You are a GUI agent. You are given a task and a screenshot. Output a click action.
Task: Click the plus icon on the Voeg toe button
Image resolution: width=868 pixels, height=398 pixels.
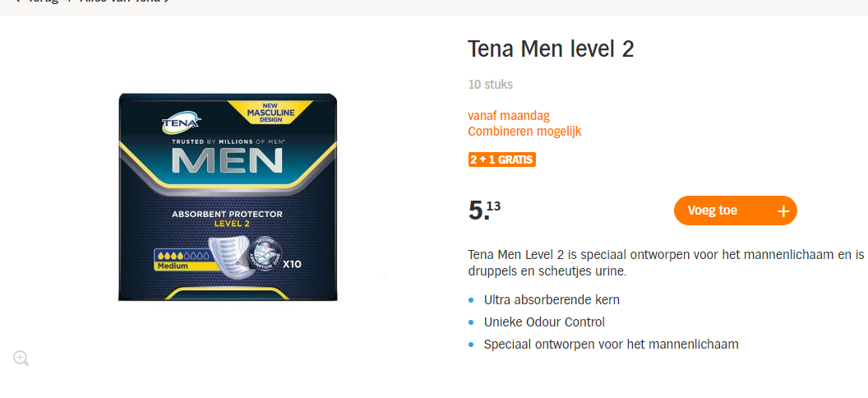783,211
